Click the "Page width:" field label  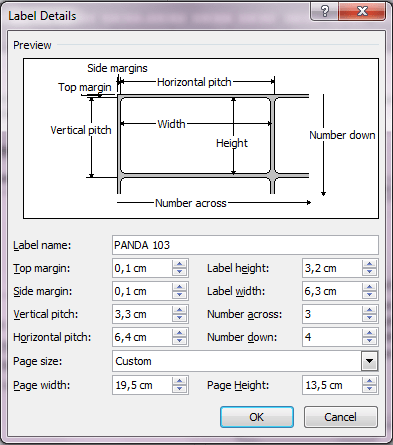42,385
